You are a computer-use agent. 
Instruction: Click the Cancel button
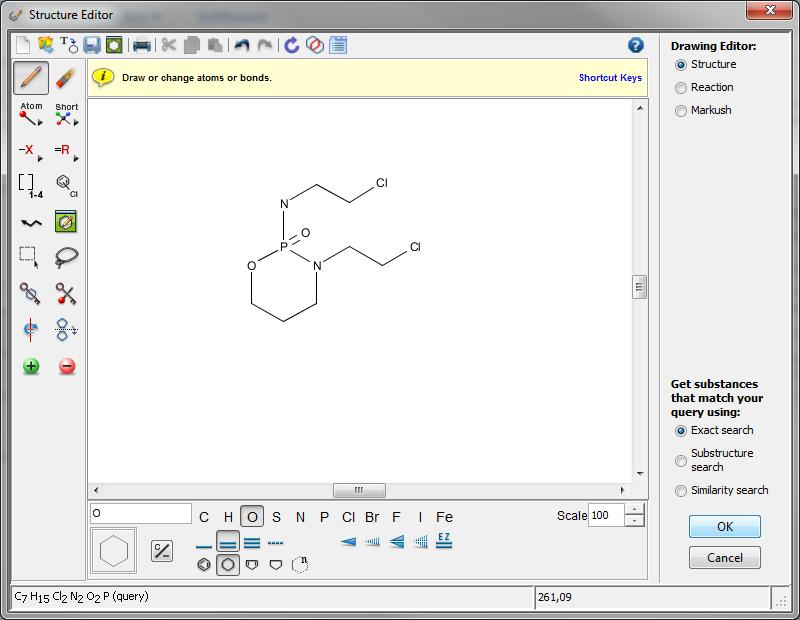click(x=724, y=557)
